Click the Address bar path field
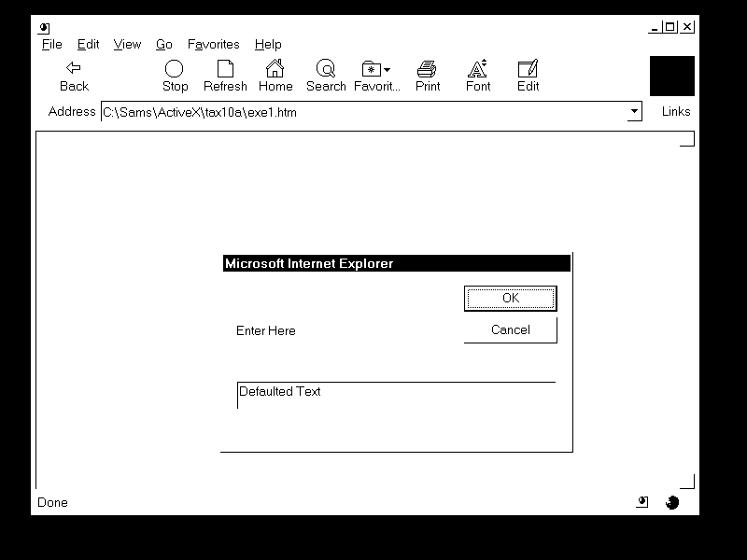 (364, 113)
